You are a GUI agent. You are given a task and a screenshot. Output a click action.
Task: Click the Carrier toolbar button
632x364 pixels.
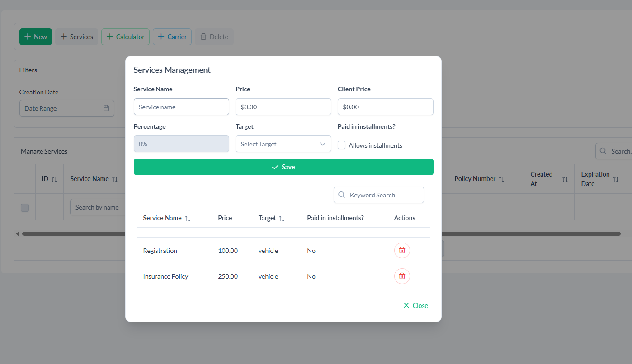[172, 37]
